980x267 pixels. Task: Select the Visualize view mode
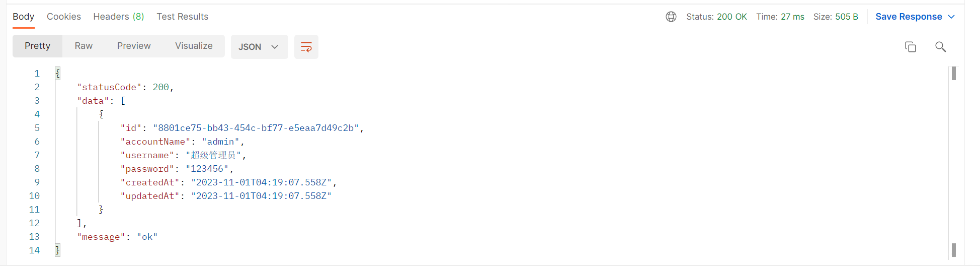194,46
